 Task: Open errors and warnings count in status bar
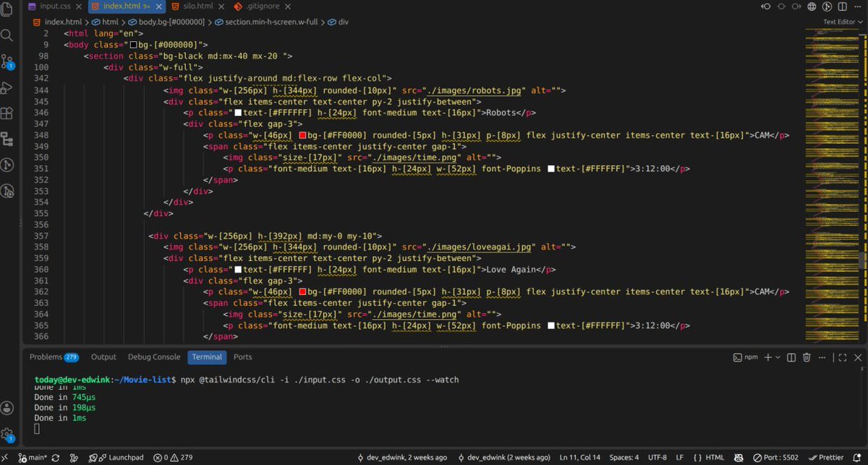point(172,458)
